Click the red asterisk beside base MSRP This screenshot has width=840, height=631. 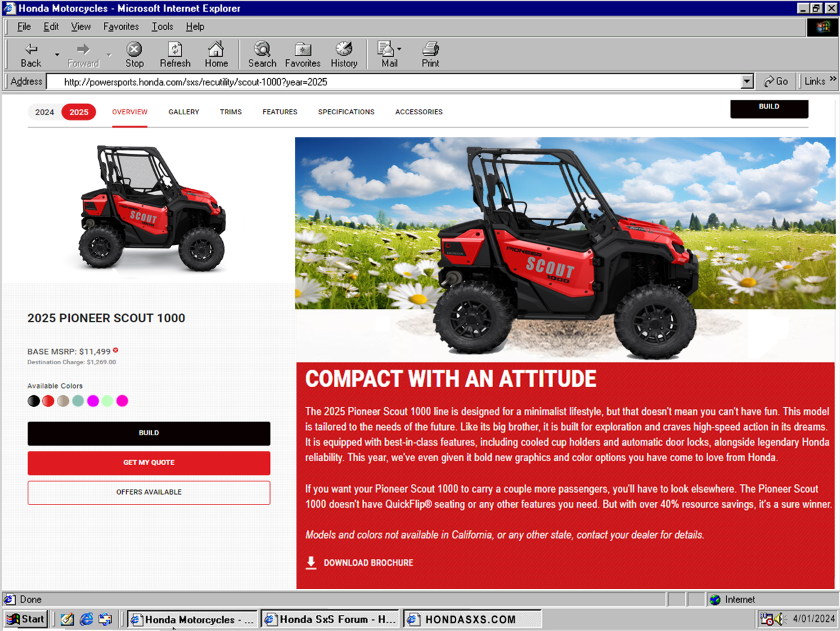tap(116, 350)
